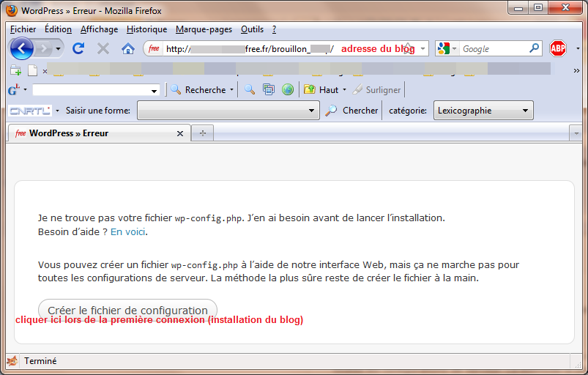This screenshot has height=375, width=588.
Task: Open the catégorie Lexicographie dropdown
Action: click(483, 111)
